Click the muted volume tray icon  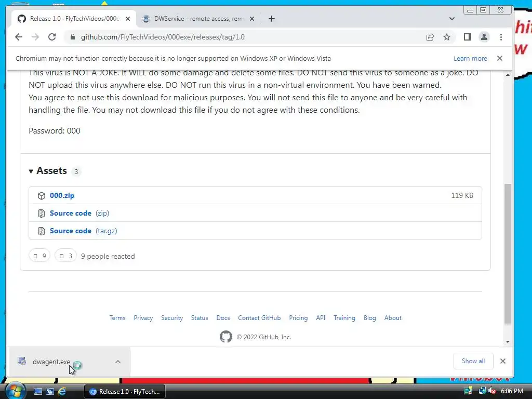point(492,391)
